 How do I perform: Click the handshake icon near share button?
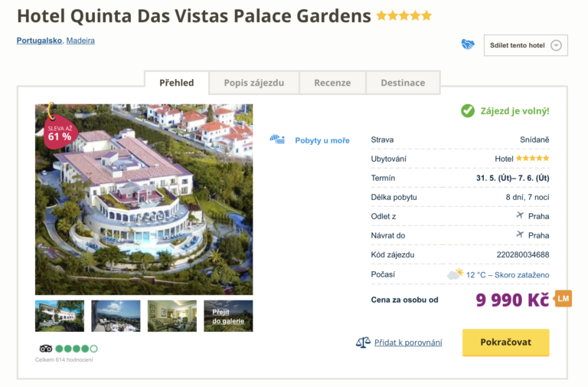pyautogui.click(x=468, y=44)
